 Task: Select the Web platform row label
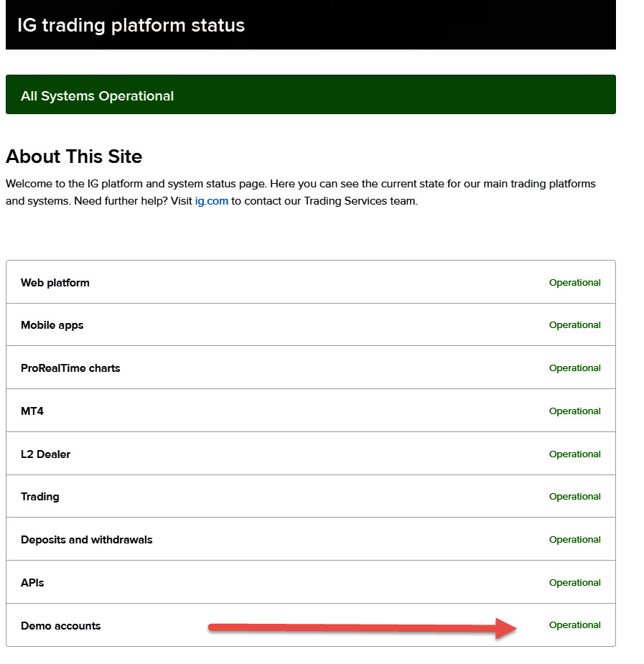[55, 283]
